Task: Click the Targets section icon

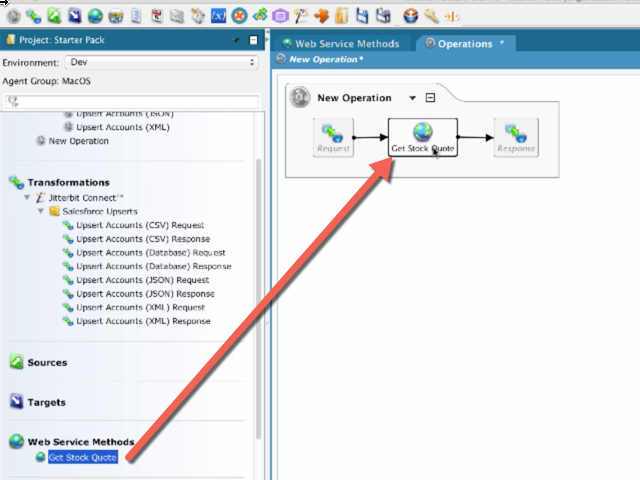Action: click(16, 402)
